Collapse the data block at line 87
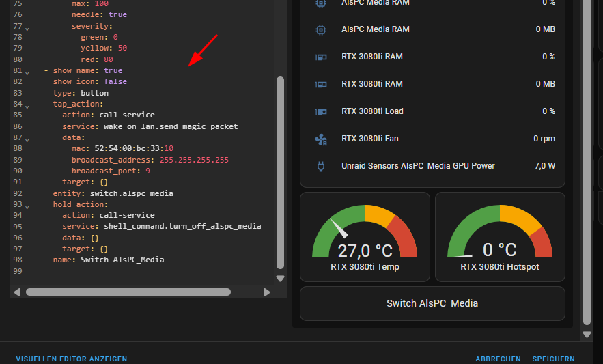The height and width of the screenshot is (364, 603). (x=27, y=140)
